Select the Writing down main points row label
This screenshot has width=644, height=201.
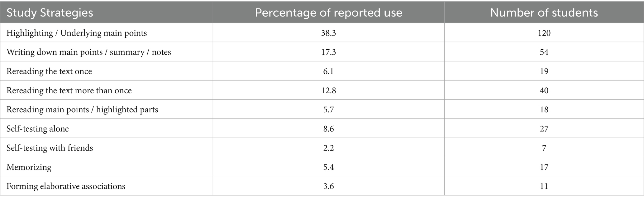click(89, 52)
